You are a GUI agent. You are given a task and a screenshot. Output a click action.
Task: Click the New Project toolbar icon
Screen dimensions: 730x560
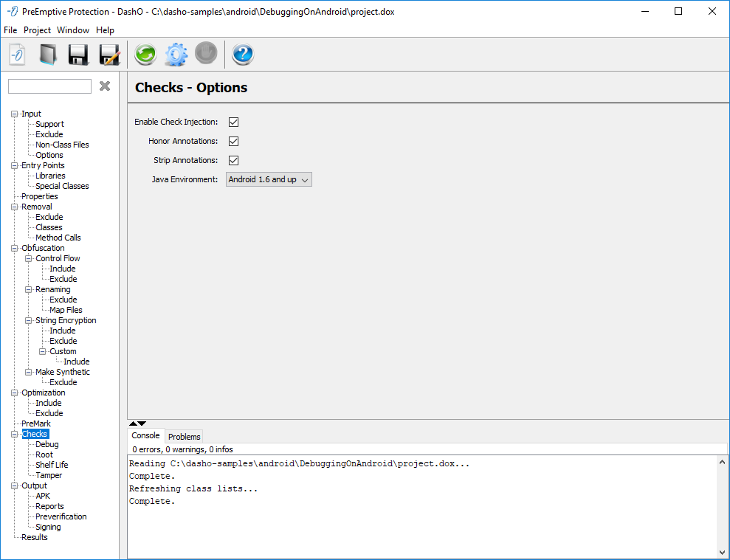click(x=17, y=55)
